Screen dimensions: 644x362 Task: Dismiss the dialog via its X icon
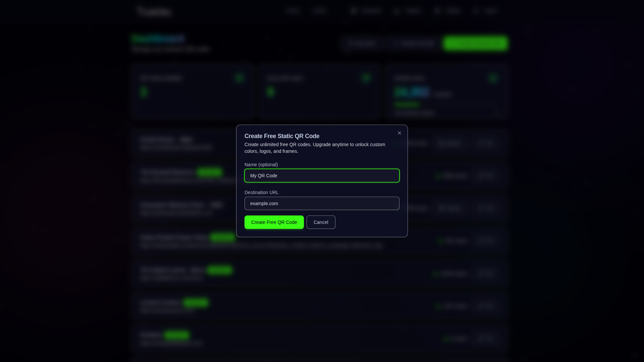399,133
